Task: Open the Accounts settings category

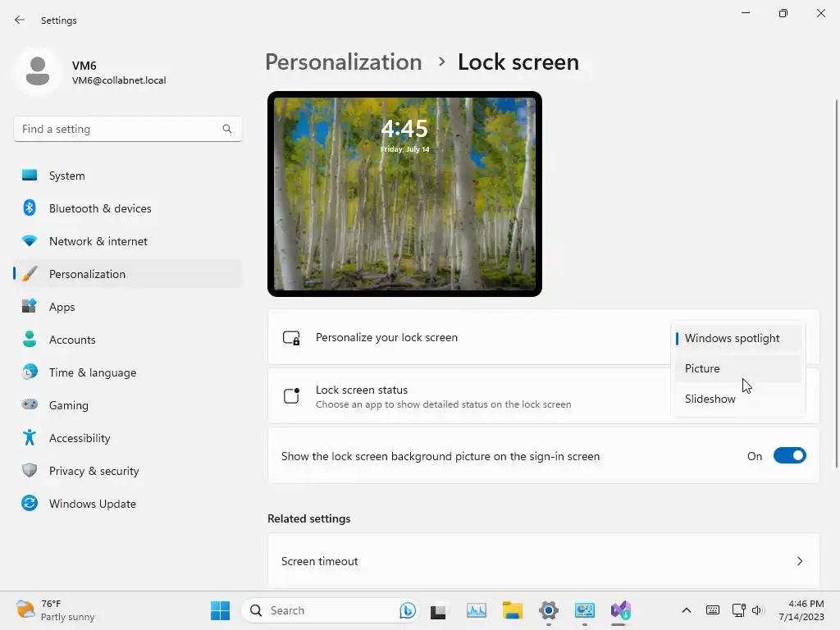Action: click(x=127, y=340)
